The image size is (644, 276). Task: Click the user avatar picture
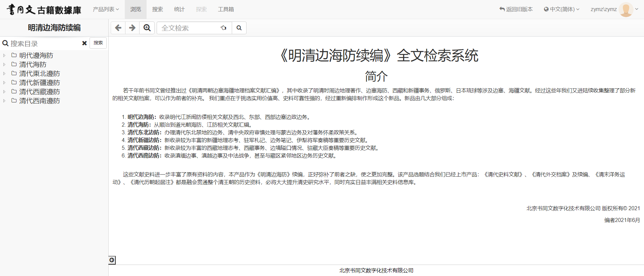[x=626, y=9]
